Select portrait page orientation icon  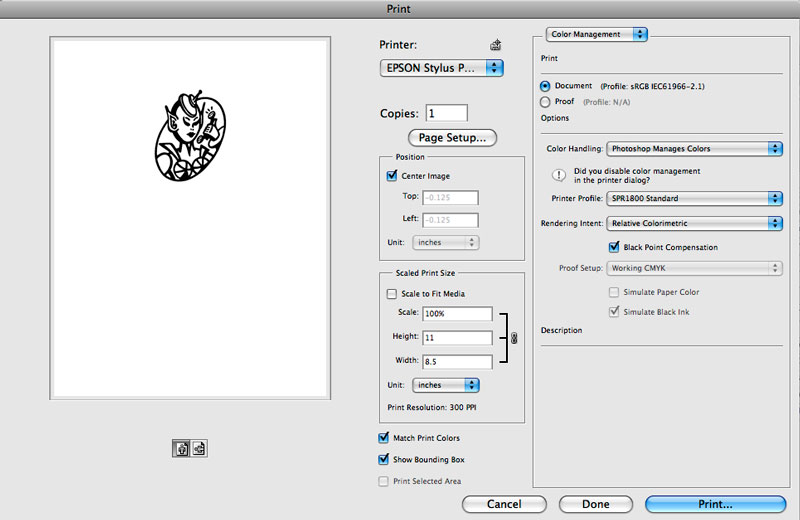182,449
